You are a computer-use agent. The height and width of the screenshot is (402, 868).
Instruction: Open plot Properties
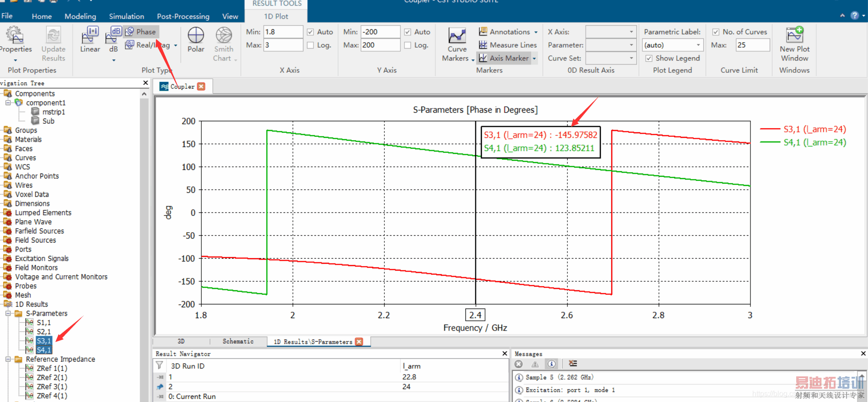click(x=15, y=43)
